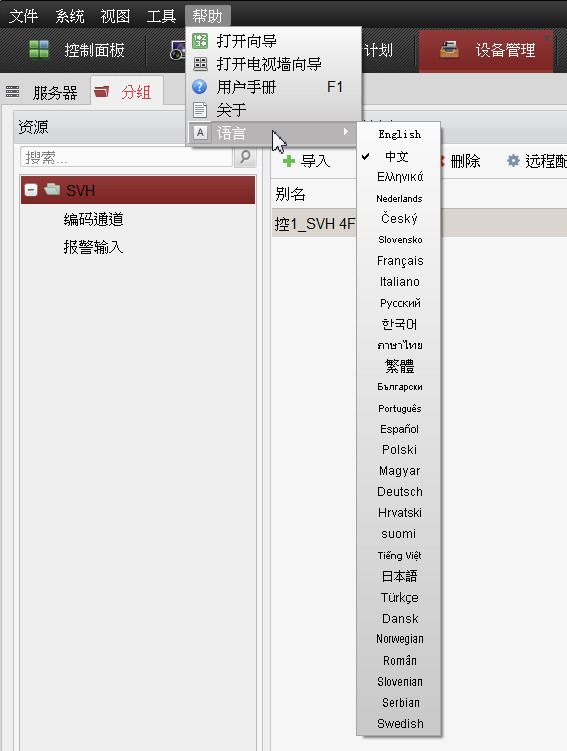Choose Magyar language option

point(398,471)
